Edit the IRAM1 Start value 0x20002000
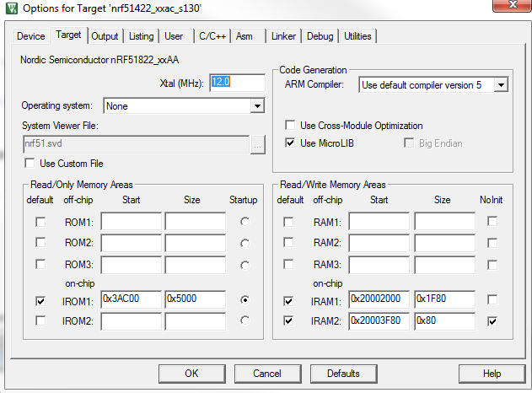 click(379, 299)
